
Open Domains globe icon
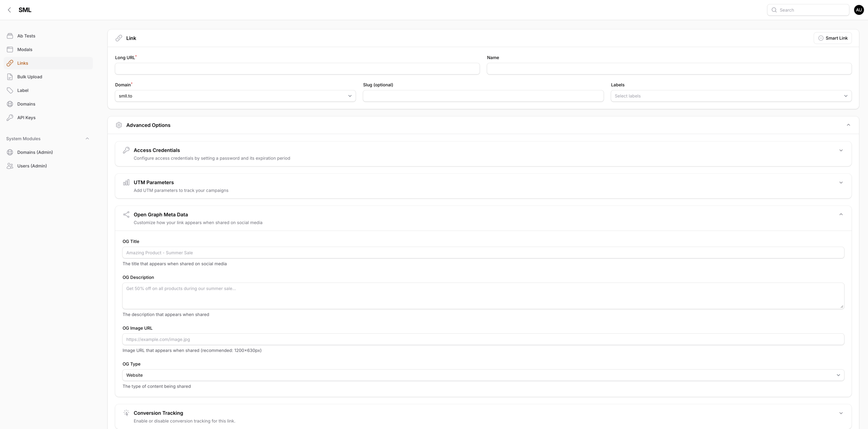pos(10,104)
